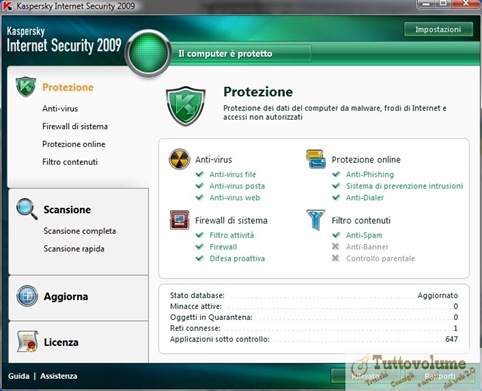
Task: Toggle Anti-Dialer check mark
Action: click(x=336, y=197)
